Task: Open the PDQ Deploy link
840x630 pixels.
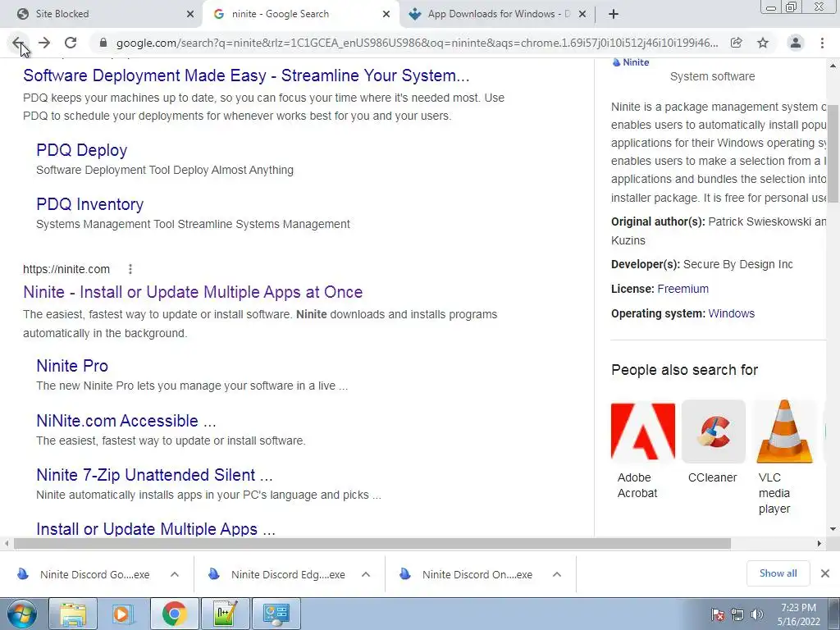Action: pos(81,150)
